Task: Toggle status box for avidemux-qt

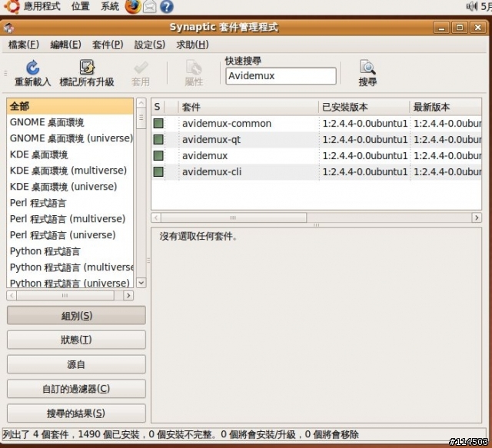Action: click(x=158, y=139)
